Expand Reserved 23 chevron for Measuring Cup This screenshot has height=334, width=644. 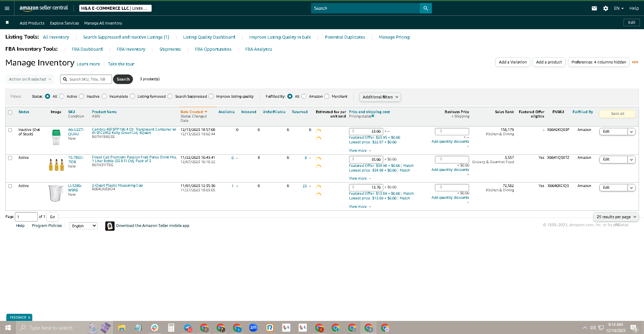click(310, 186)
